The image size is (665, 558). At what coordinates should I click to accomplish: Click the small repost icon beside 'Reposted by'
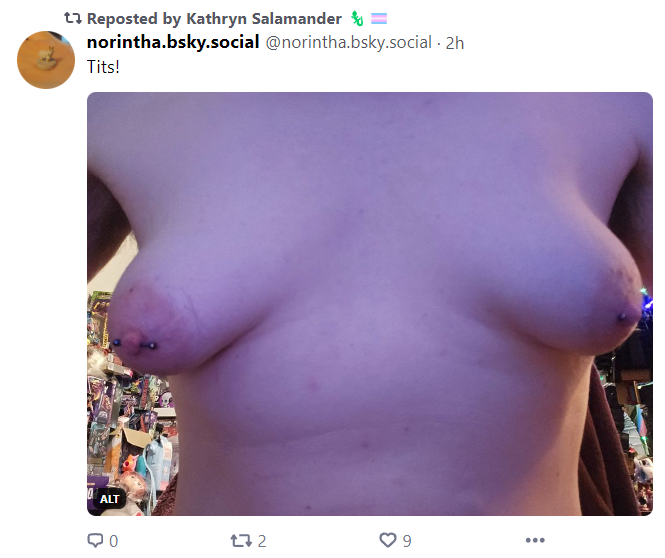click(73, 18)
